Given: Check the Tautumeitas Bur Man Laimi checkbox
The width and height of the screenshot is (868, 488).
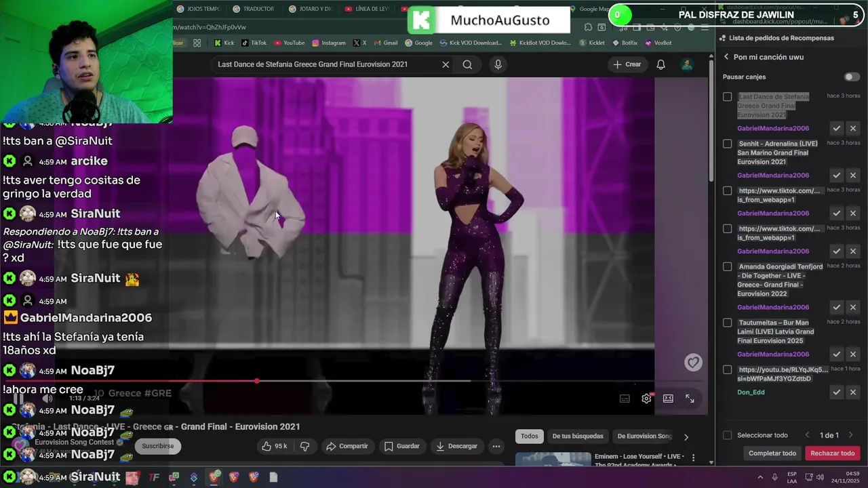Looking at the screenshot, I should pos(727,323).
